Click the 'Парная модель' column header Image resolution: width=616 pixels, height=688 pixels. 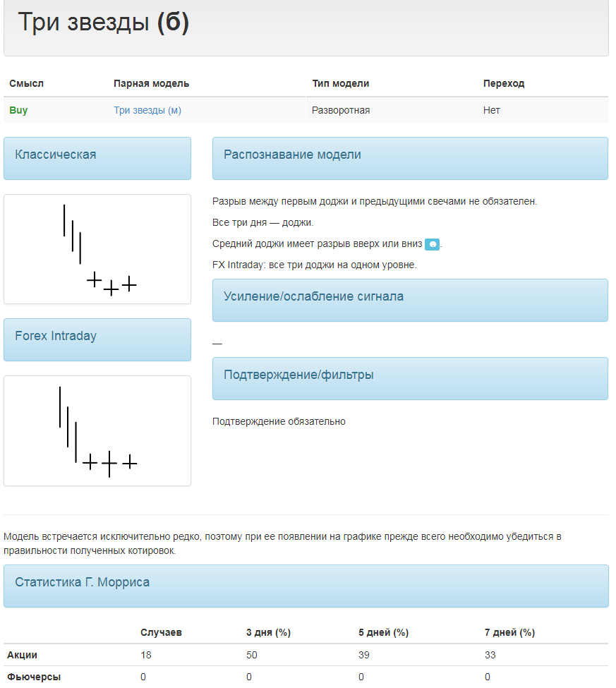pyautogui.click(x=152, y=83)
